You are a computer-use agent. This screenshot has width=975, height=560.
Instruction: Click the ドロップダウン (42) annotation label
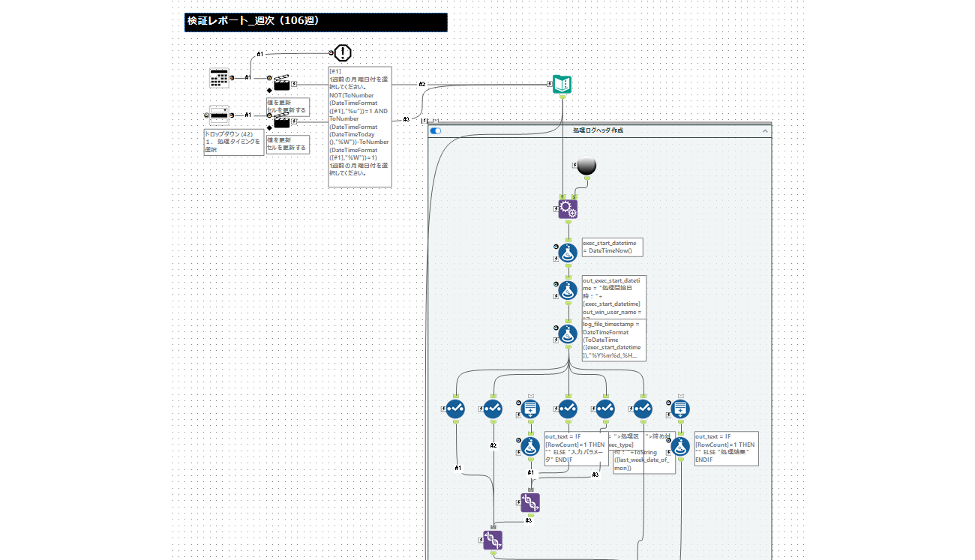point(233,142)
